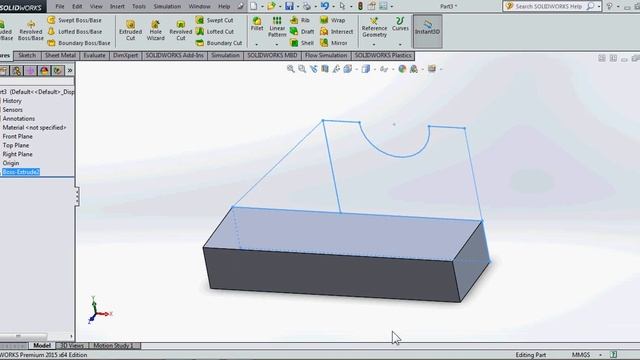This screenshot has width=640, height=360.
Task: Open the search options dropdown arrow
Action: pyautogui.click(x=599, y=6)
